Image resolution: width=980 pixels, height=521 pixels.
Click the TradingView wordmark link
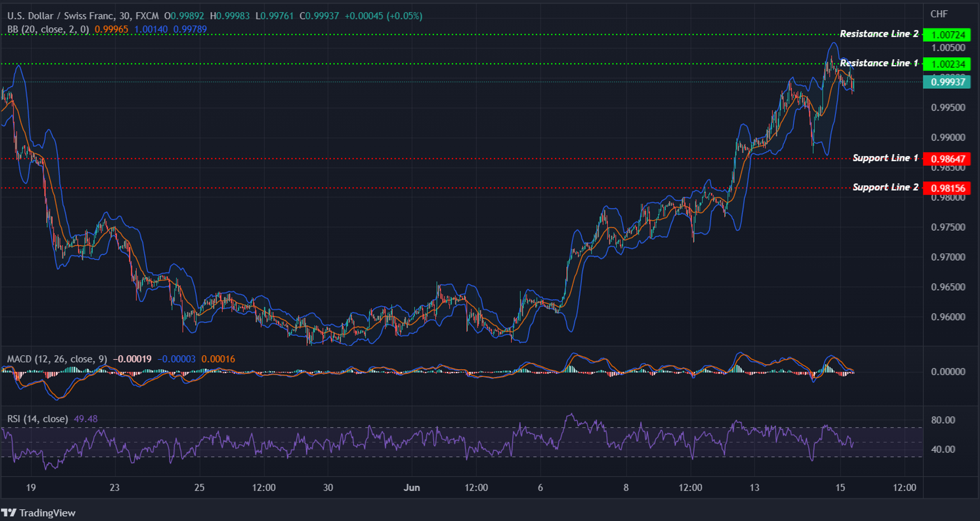(47, 513)
